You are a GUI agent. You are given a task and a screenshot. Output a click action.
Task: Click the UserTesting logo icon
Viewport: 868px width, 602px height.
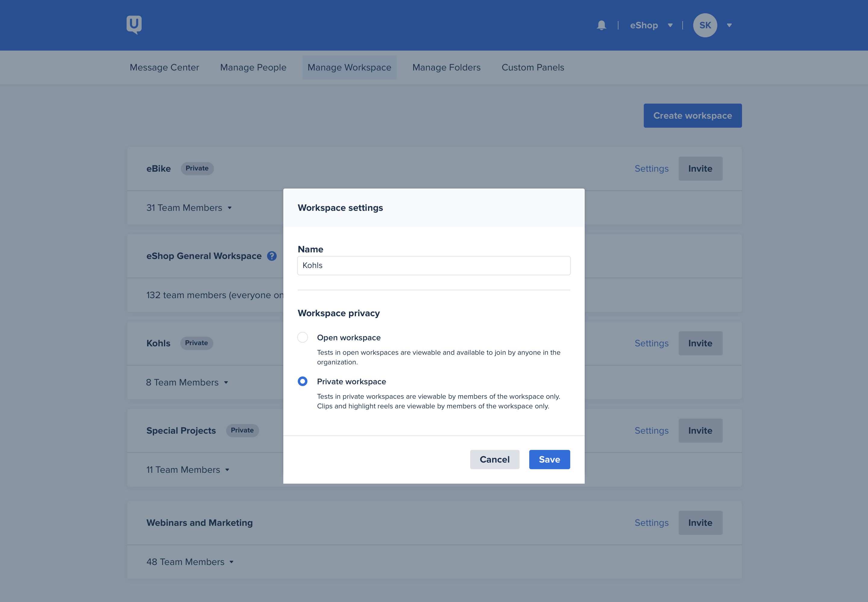tap(134, 25)
